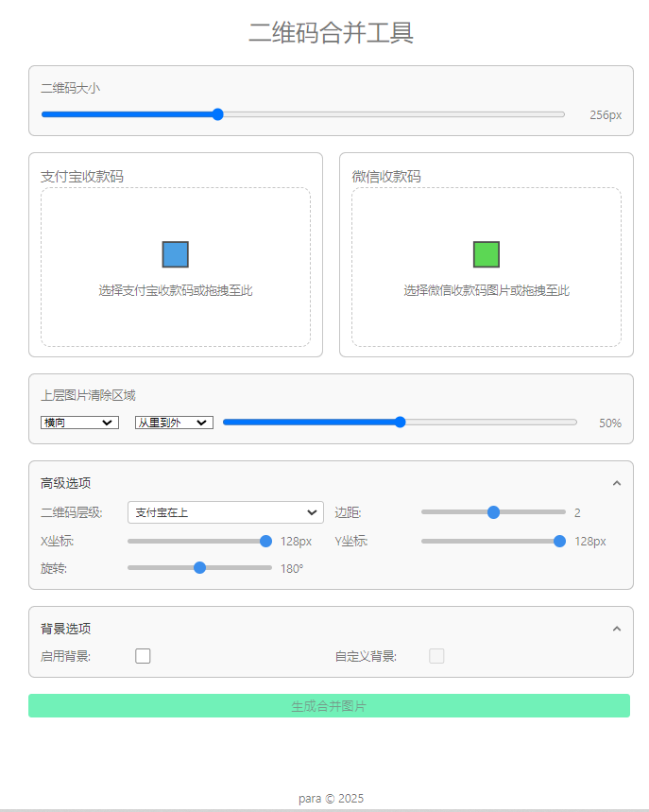The width and height of the screenshot is (649, 812).
Task: Collapse the 背景选项 section chevron
Action: [617, 629]
